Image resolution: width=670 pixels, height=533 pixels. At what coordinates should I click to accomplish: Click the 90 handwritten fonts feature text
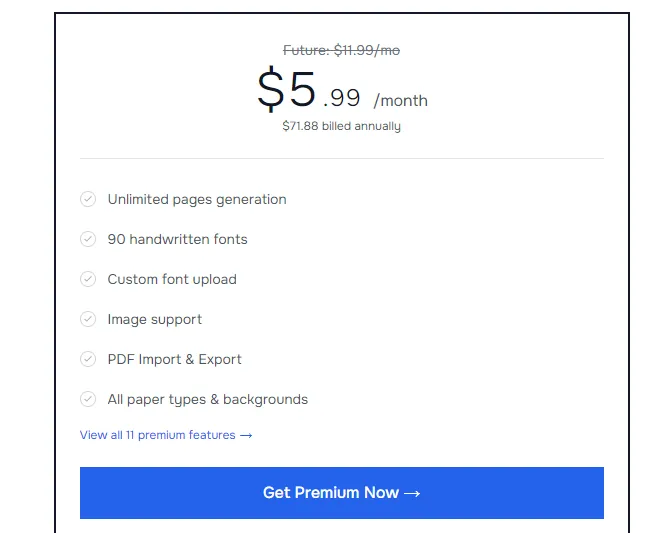[177, 239]
